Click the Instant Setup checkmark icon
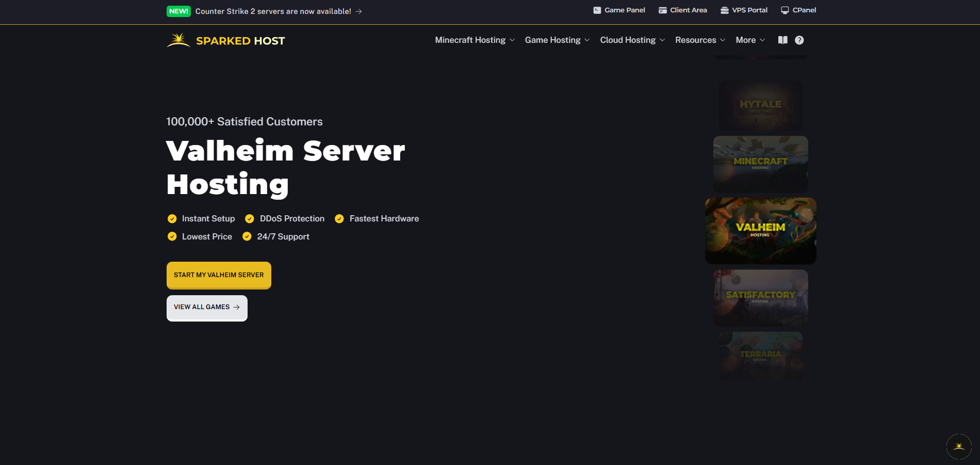The image size is (980, 465). [x=172, y=219]
